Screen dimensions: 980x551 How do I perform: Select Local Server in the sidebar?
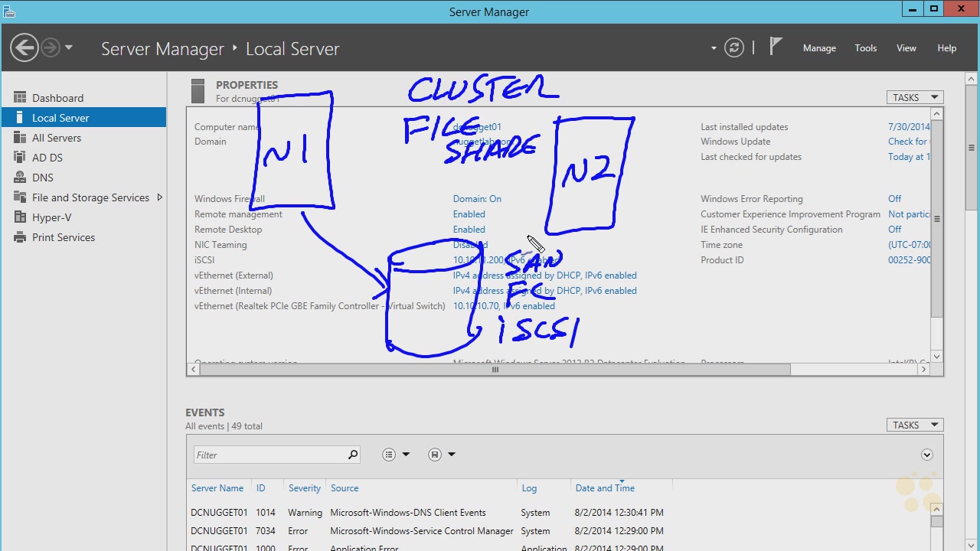[x=83, y=118]
